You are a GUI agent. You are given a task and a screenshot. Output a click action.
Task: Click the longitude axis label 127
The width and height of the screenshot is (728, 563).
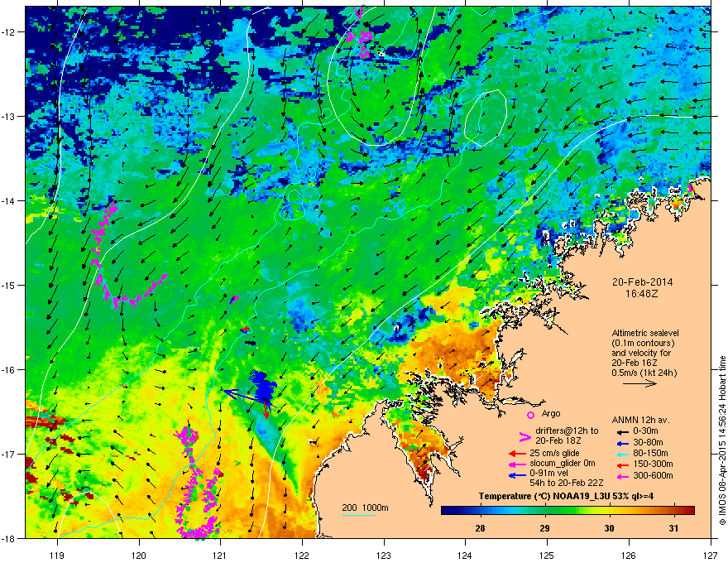click(x=711, y=555)
